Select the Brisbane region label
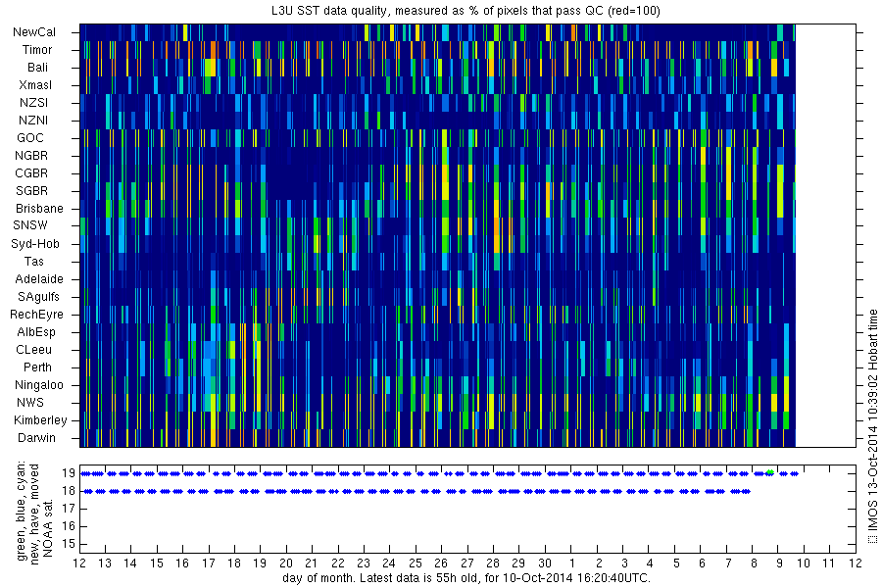The height and width of the screenshot is (588, 882). pos(39,209)
